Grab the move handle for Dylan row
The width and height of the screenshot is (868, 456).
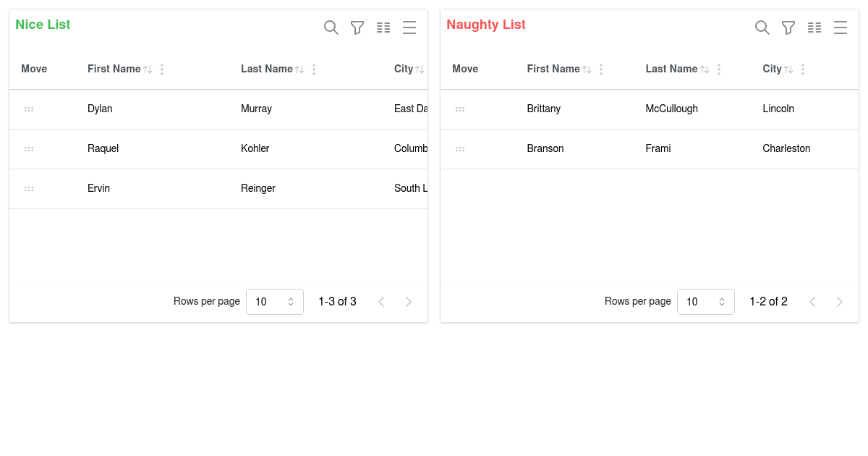(x=29, y=109)
